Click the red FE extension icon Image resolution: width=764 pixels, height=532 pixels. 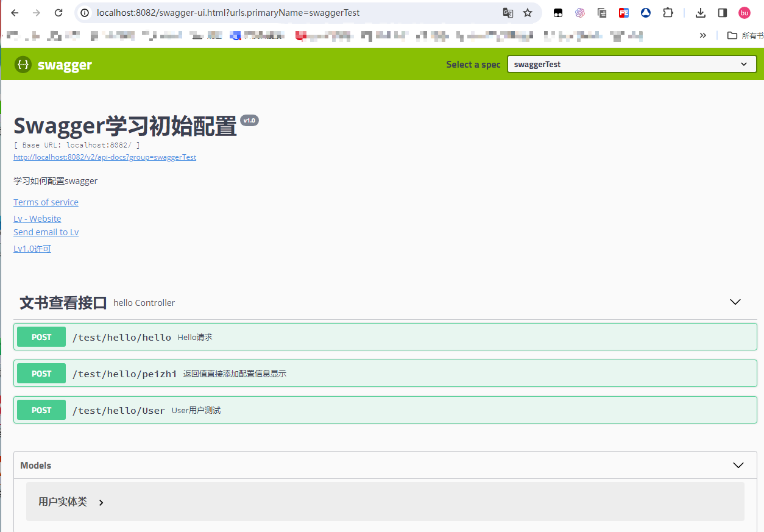pyautogui.click(x=624, y=13)
